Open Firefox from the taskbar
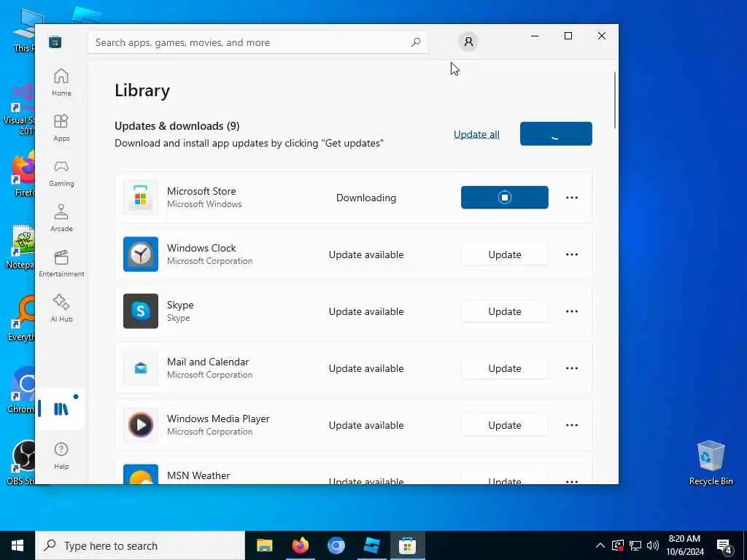 (300, 545)
